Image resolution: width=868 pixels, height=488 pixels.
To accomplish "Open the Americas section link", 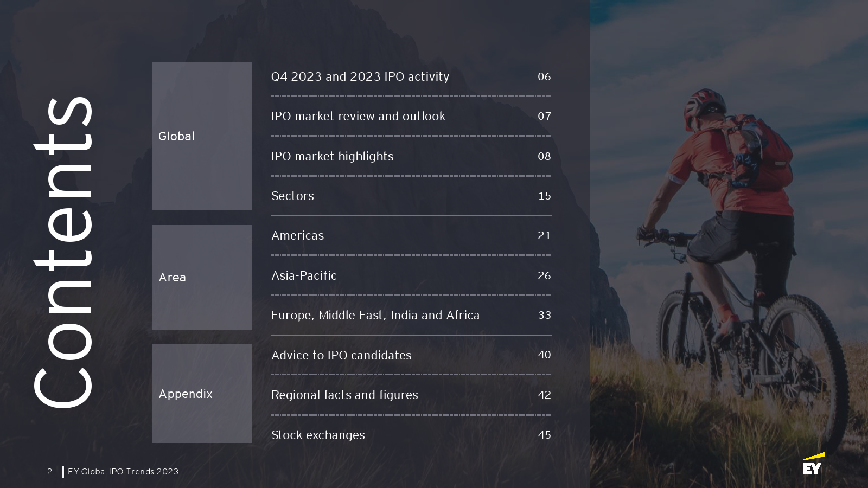I will point(297,236).
